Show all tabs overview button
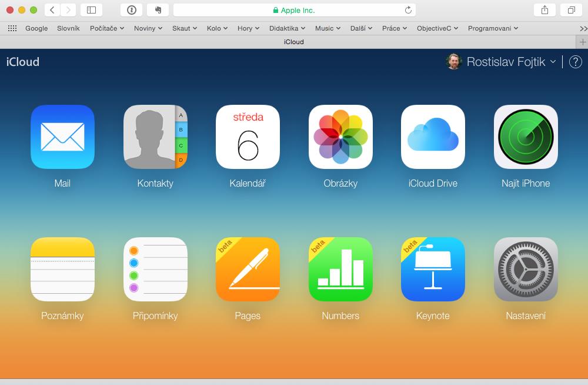588x385 pixels. 571,10
